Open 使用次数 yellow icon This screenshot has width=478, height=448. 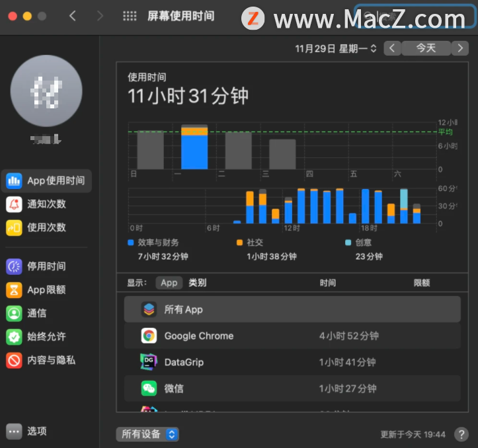(14, 228)
